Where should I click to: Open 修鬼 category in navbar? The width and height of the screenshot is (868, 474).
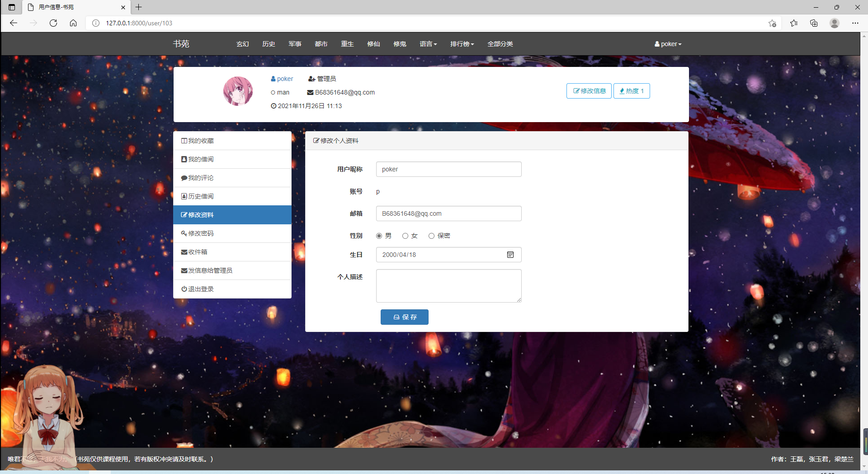pyautogui.click(x=400, y=44)
